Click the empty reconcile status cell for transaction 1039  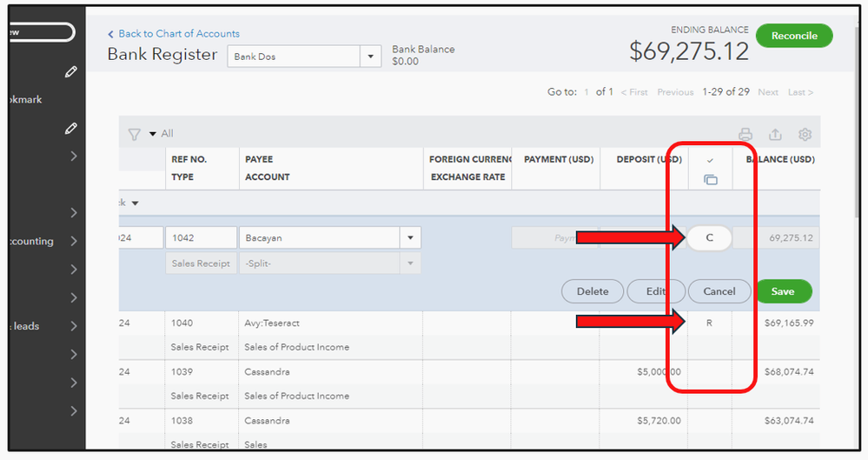709,372
